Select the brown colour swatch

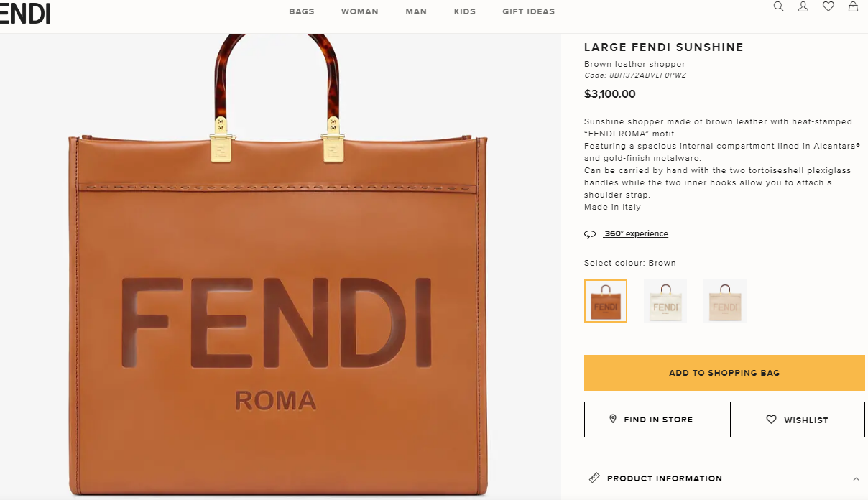pos(606,301)
